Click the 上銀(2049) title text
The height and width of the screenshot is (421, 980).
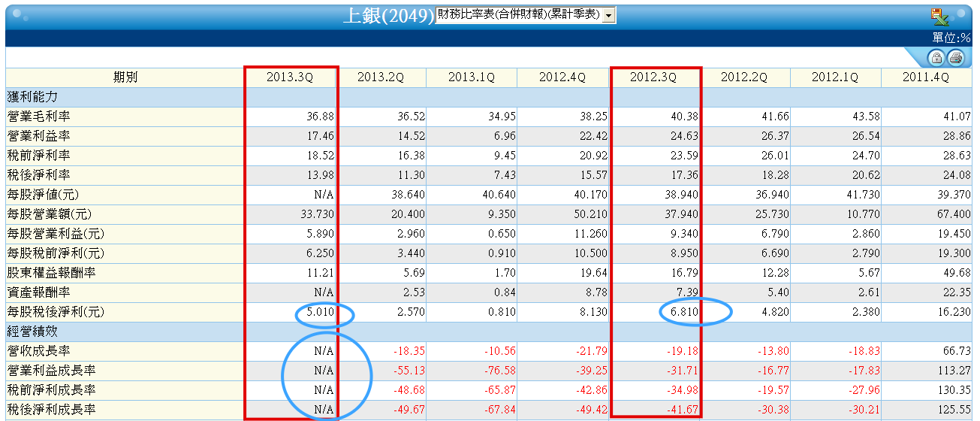388,16
